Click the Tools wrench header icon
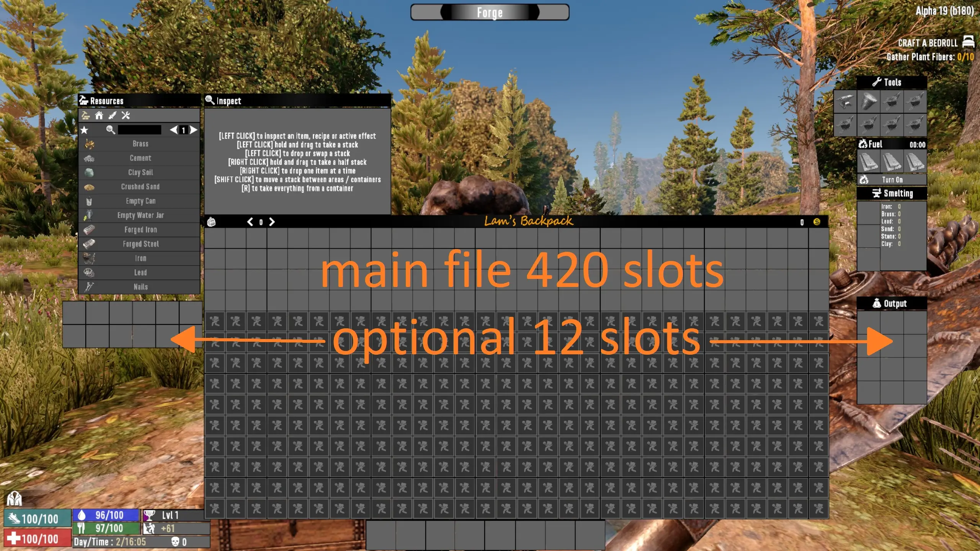 (x=877, y=82)
